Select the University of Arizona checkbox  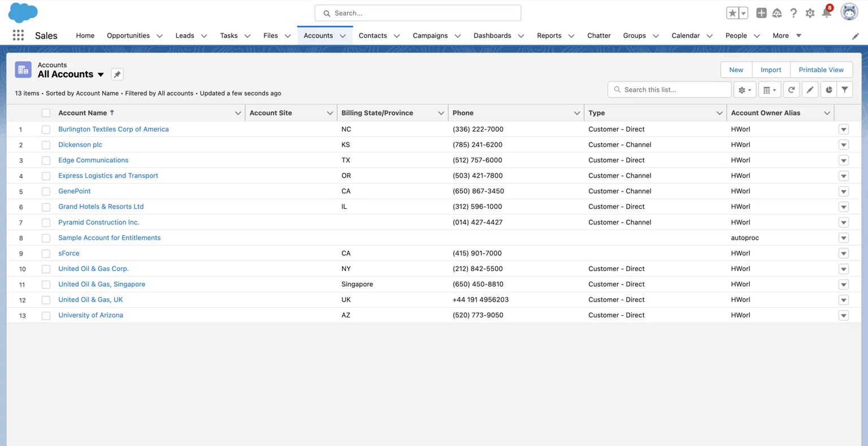46,316
